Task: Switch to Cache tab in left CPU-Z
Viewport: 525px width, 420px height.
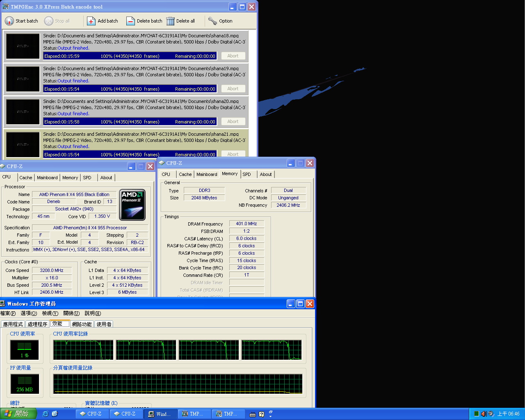Action: pyautogui.click(x=26, y=178)
